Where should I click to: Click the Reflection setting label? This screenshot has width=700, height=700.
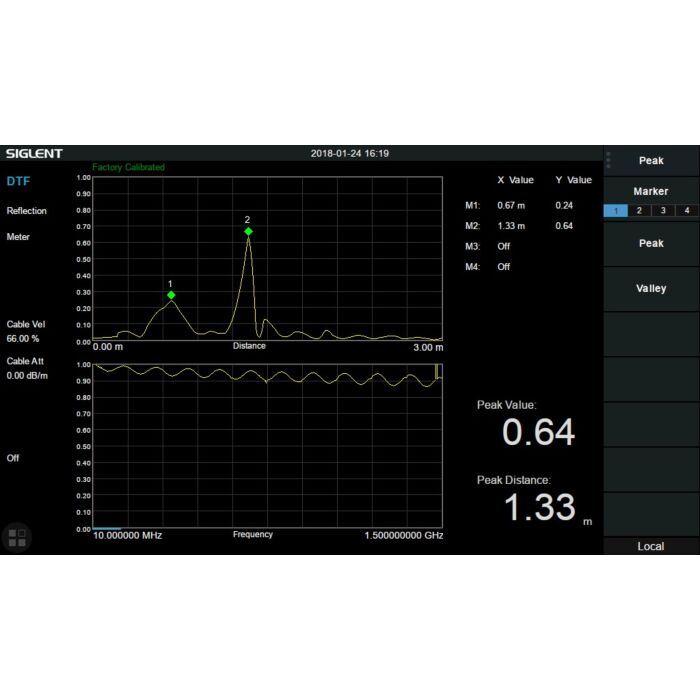26,211
